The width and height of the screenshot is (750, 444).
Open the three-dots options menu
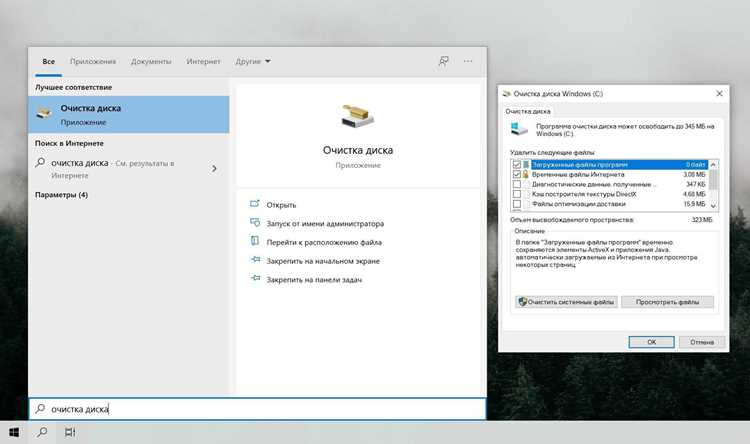click(468, 61)
